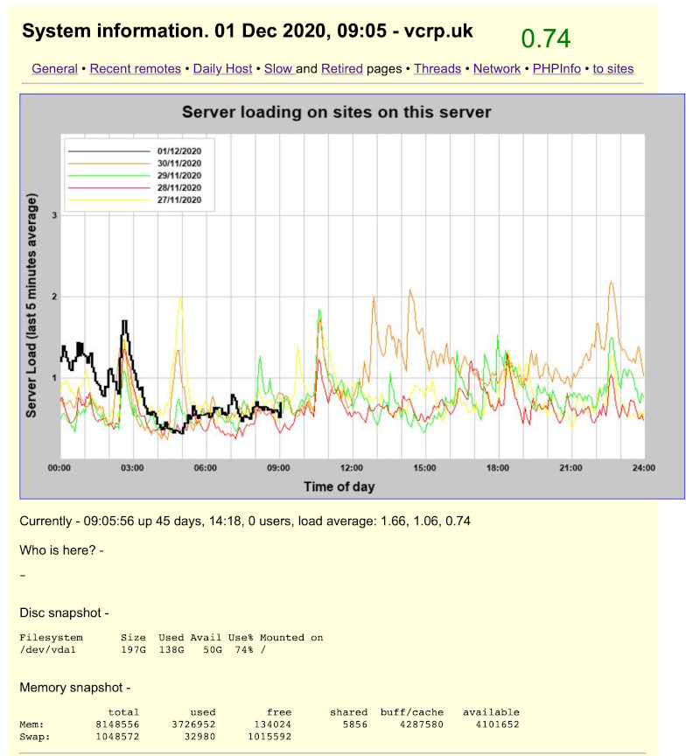Open the Daily Host link

pos(222,68)
